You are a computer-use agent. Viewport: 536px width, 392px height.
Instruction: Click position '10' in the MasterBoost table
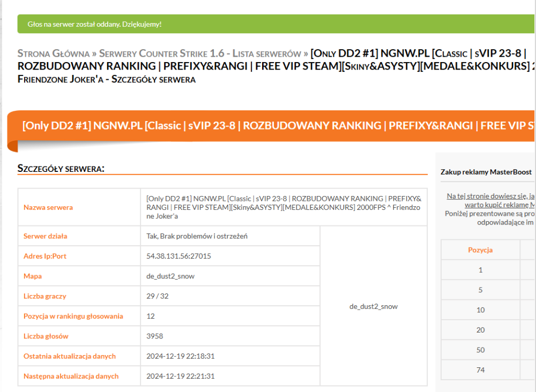(480, 310)
